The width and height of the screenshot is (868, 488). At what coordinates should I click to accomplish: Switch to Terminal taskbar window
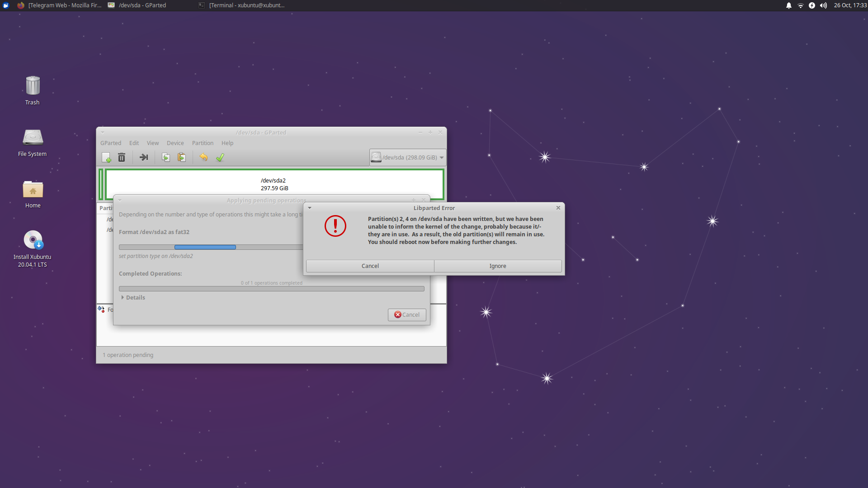pos(241,5)
